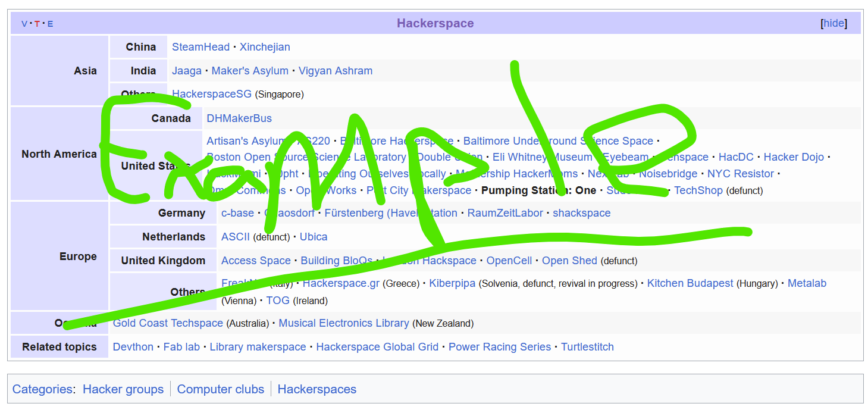Open the Xinchejian link

point(265,47)
